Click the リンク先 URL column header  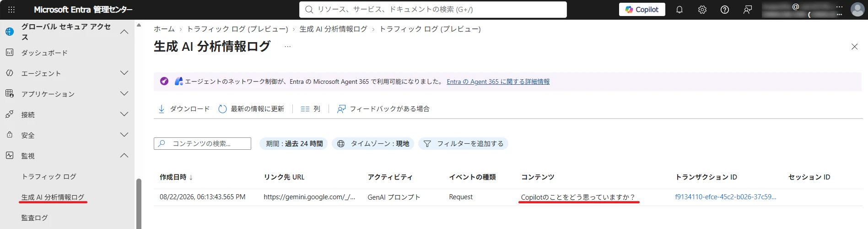(284, 177)
